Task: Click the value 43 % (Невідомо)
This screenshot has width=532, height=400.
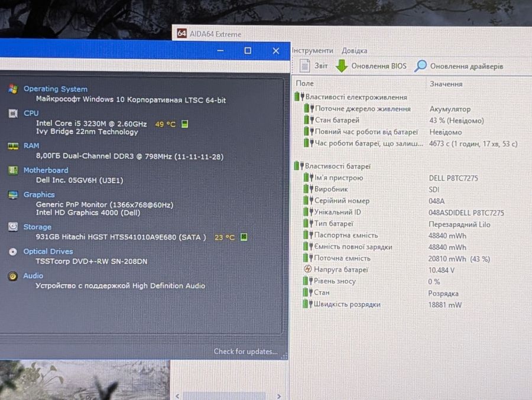Action: pyautogui.click(x=456, y=121)
